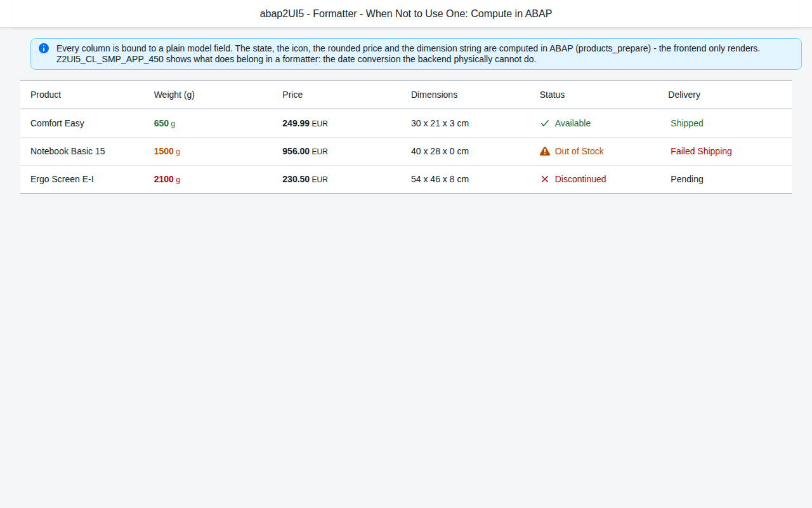Viewport: 812px width, 508px height.
Task: Click the 2100 g weight value
Action: [167, 179]
